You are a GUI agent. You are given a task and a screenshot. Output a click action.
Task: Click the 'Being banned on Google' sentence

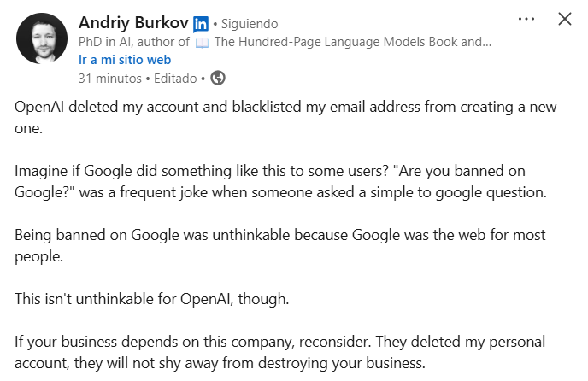coord(280,246)
